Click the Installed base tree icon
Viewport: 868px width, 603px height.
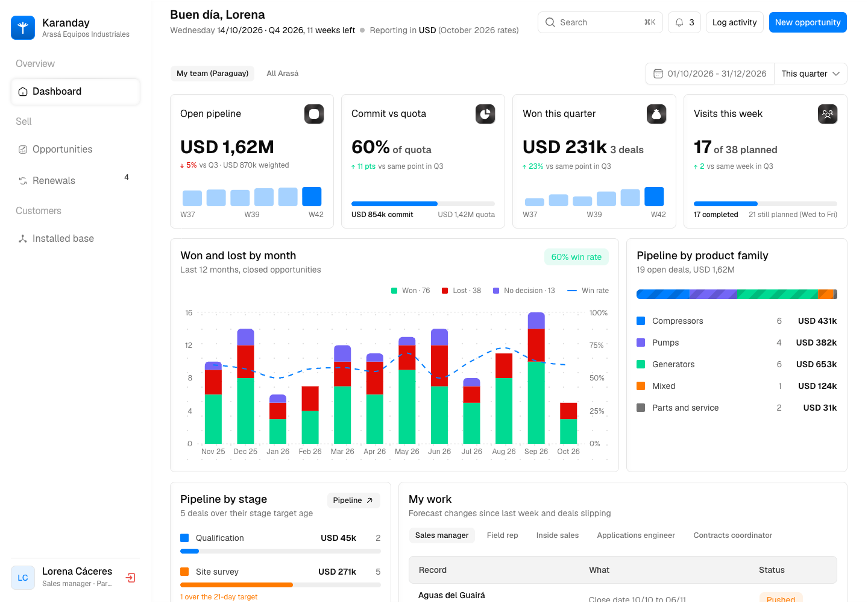(x=23, y=239)
